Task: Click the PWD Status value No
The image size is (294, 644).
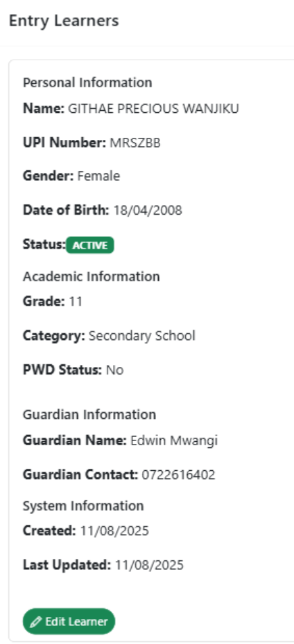Action: [x=114, y=370]
